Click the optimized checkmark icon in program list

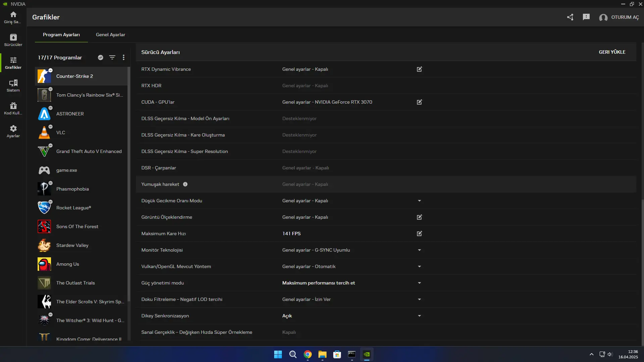pyautogui.click(x=100, y=57)
